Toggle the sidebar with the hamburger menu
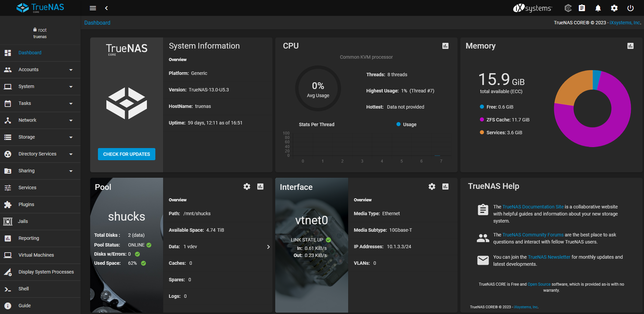644x314 pixels. (x=93, y=8)
